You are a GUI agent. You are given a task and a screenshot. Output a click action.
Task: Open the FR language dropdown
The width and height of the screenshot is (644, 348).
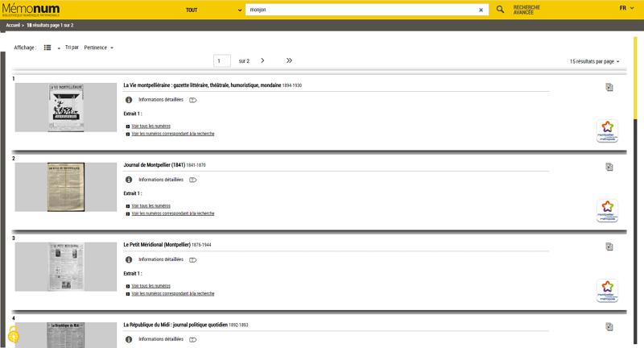[x=626, y=8]
